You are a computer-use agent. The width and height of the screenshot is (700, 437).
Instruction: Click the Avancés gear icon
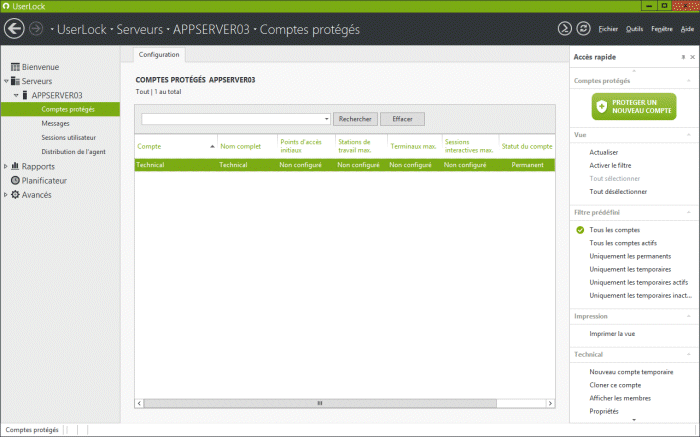tap(15, 195)
